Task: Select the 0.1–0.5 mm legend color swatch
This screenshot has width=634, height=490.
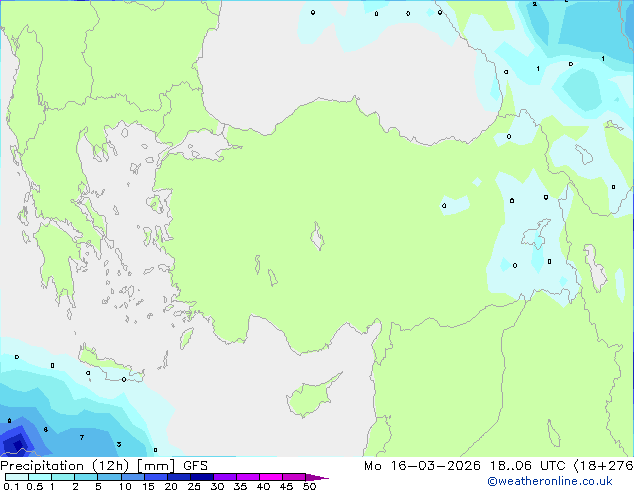Action: (x=17, y=477)
